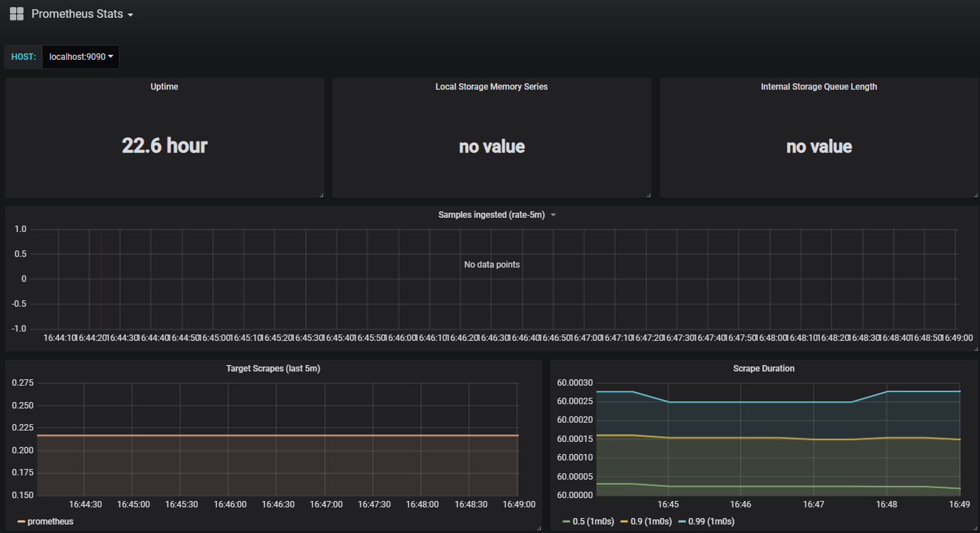This screenshot has width=980, height=533.
Task: Click the 60.00030 y-axis label
Action: click(x=575, y=383)
